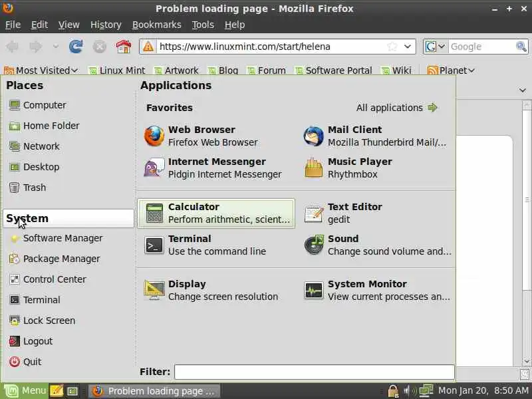Screen dimensions: 532x399
Task: Open Computer in Places
Action: [37, 105]
